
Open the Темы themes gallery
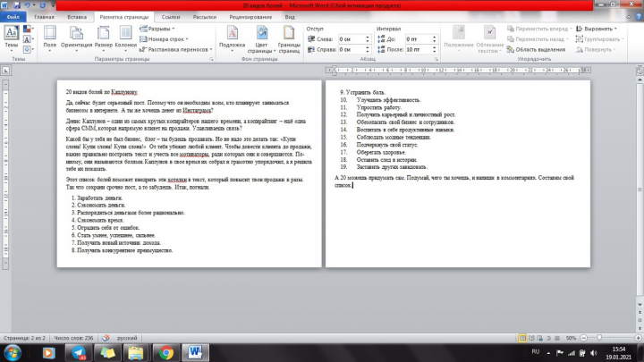[x=11, y=38]
